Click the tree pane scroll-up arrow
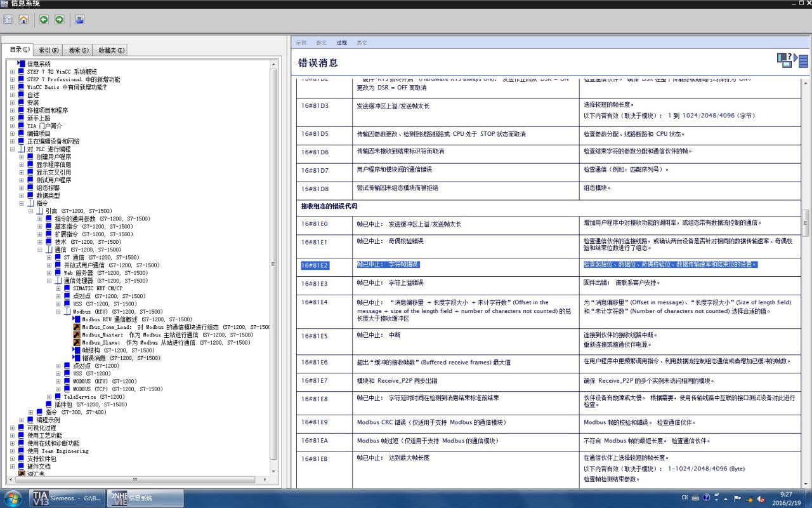 point(274,63)
